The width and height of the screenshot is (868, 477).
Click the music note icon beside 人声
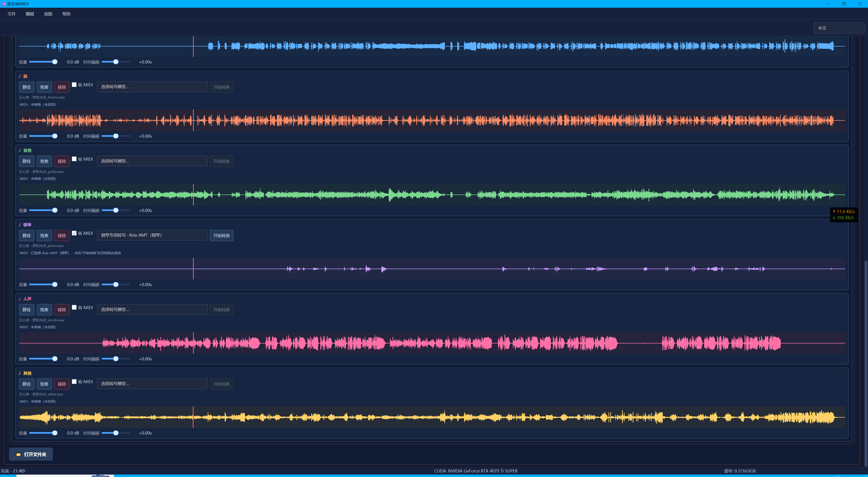click(x=20, y=299)
